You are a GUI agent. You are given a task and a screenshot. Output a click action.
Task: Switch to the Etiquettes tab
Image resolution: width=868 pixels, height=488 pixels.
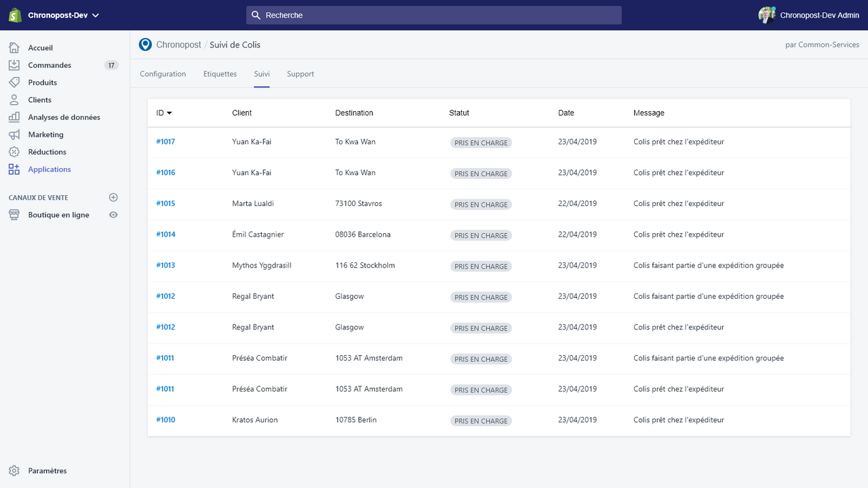pos(220,74)
